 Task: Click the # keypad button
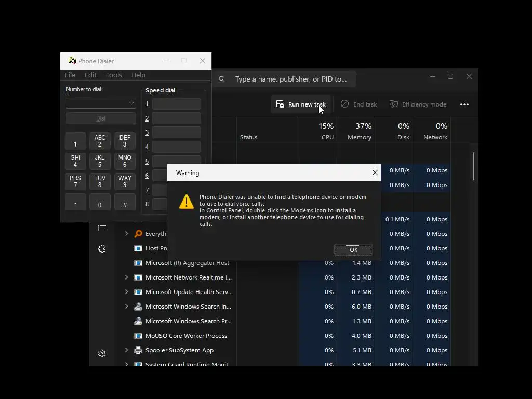click(125, 202)
